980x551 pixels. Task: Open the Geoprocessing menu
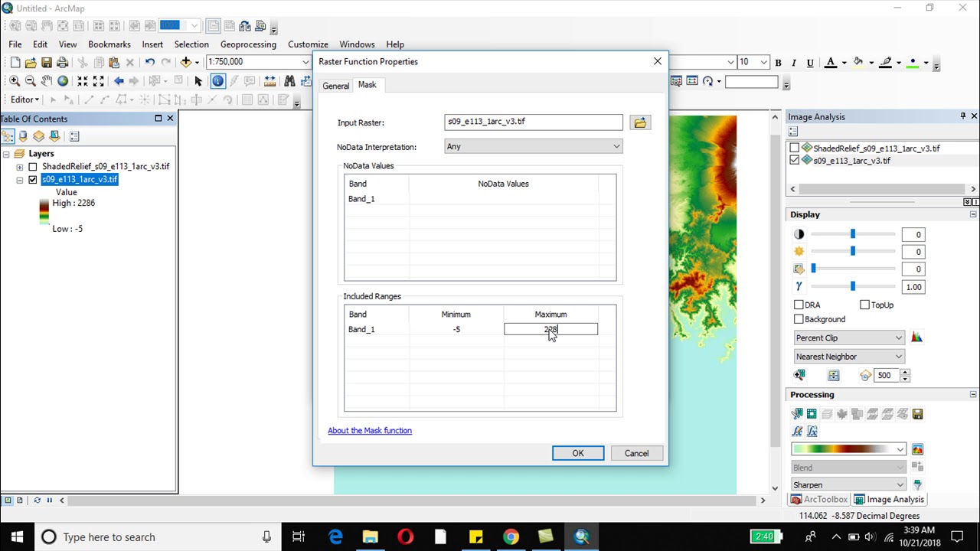point(248,44)
